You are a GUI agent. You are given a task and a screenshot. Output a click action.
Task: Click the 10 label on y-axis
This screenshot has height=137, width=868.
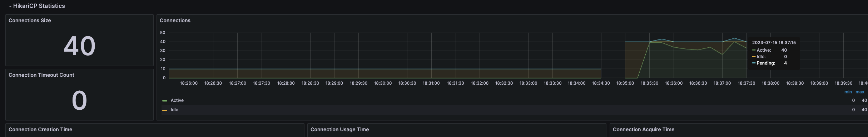click(163, 69)
